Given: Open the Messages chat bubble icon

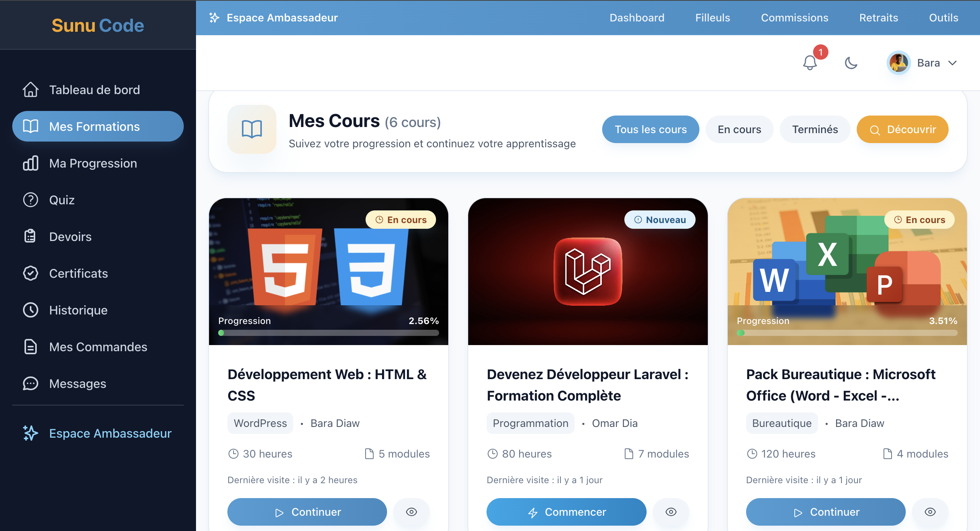Looking at the screenshot, I should click(x=31, y=384).
